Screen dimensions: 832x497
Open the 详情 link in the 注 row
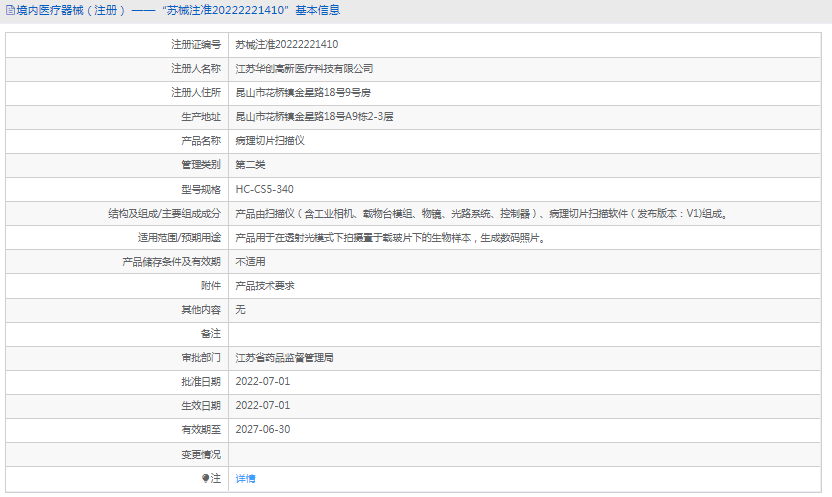pyautogui.click(x=245, y=478)
